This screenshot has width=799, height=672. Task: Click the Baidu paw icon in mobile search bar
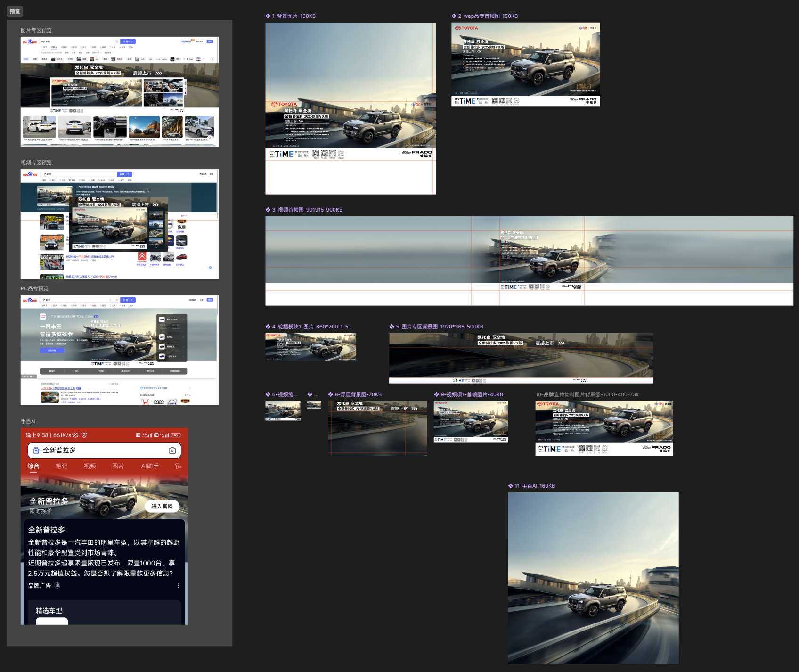click(36, 451)
